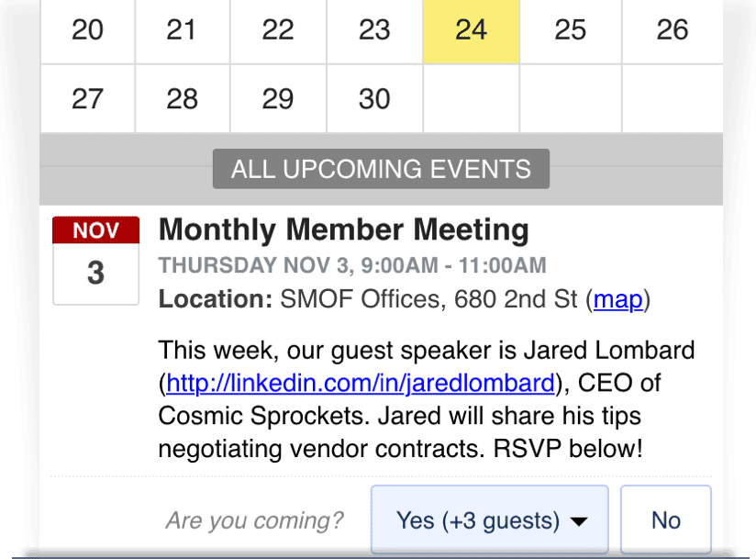Open Jared Lombard's LinkedIn profile link
Image resolution: width=756 pixels, height=559 pixels.
pyautogui.click(x=361, y=382)
